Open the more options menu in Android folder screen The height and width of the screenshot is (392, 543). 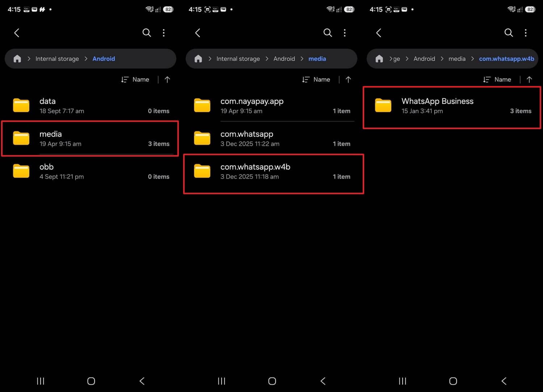tap(164, 33)
